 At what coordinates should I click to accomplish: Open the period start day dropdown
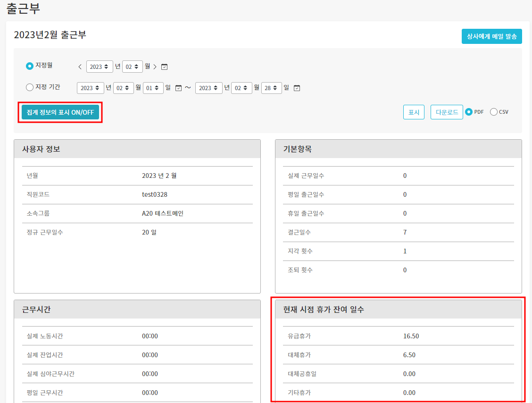[x=153, y=88]
